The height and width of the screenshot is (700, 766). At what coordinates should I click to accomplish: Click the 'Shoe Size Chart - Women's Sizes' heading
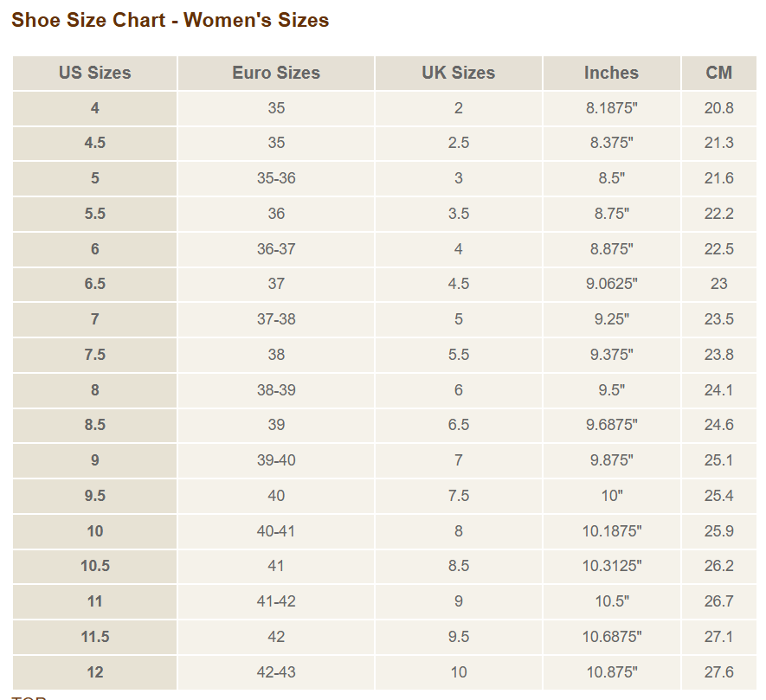point(170,20)
